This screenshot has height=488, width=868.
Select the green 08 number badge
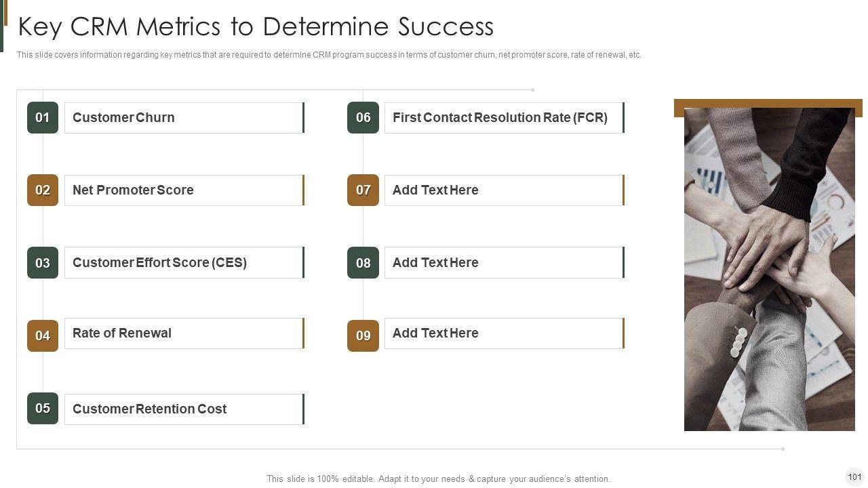363,263
